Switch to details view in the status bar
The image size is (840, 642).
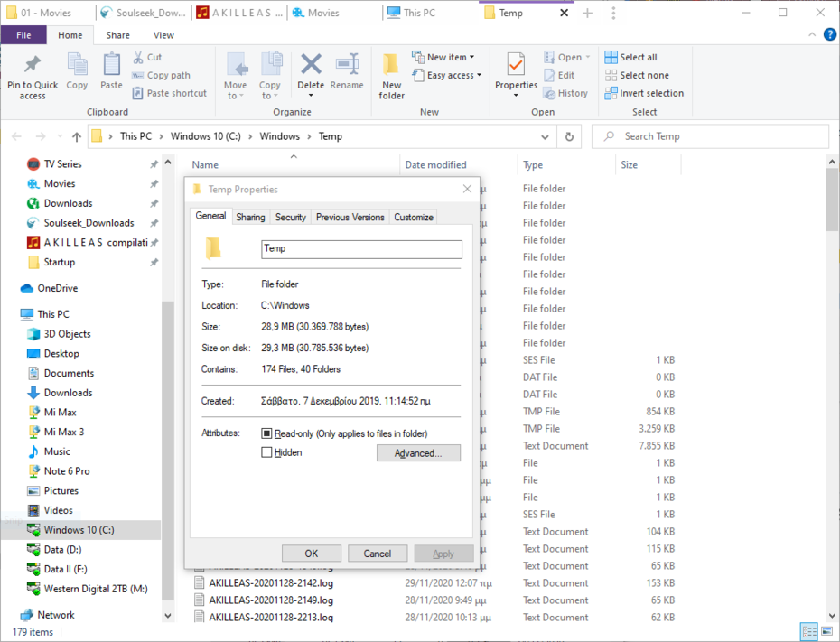[x=809, y=631]
